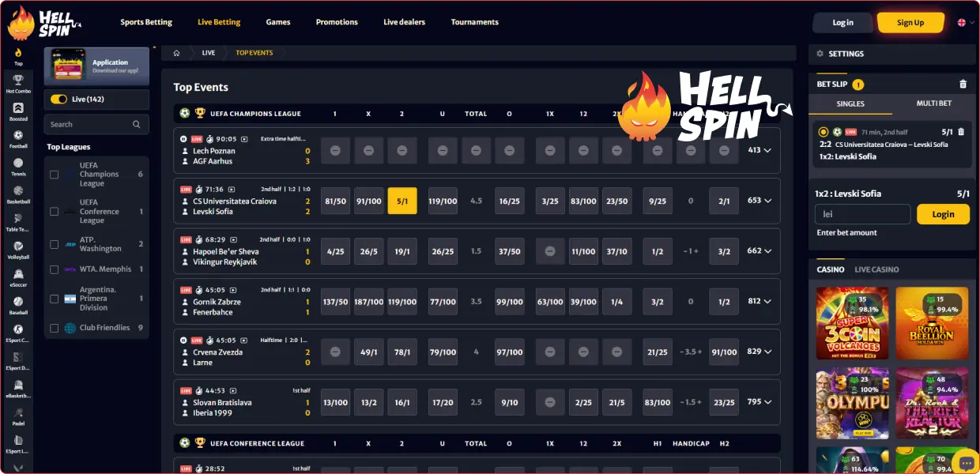Expand Hapoel Be'er Sheva match 662 markets
Viewport: 980px width, 474px height.
(x=759, y=251)
